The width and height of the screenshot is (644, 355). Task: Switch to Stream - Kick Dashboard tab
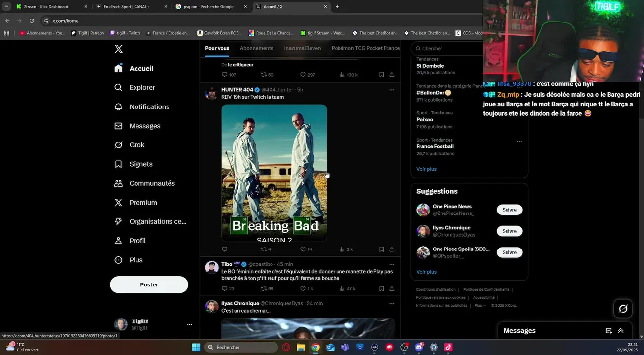(52, 7)
